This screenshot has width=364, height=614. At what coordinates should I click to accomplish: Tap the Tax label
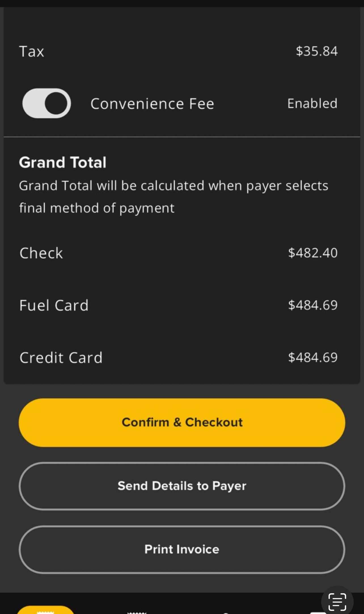31,52
